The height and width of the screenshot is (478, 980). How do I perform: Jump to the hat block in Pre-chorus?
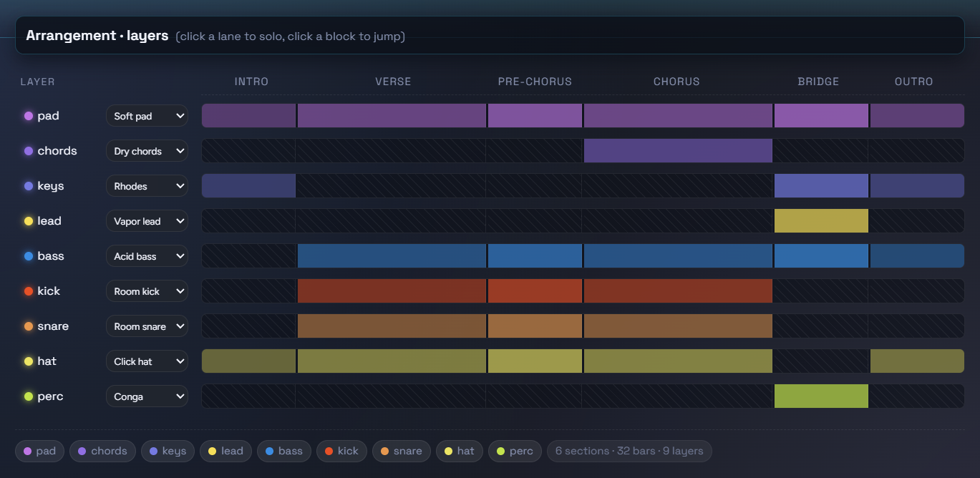point(535,361)
